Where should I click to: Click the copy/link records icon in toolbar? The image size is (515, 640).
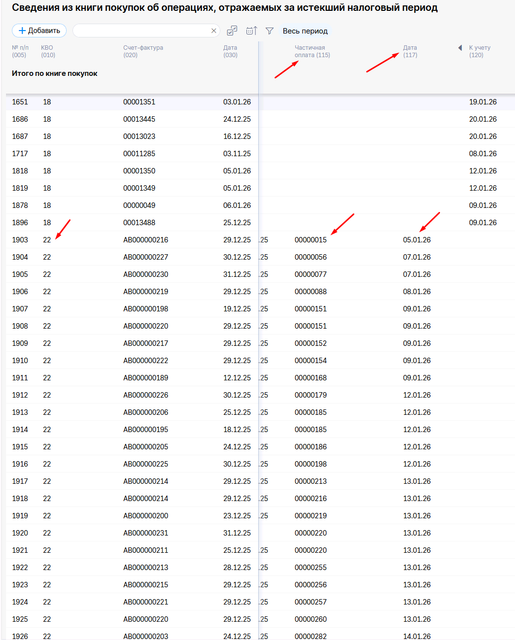pyautogui.click(x=232, y=31)
